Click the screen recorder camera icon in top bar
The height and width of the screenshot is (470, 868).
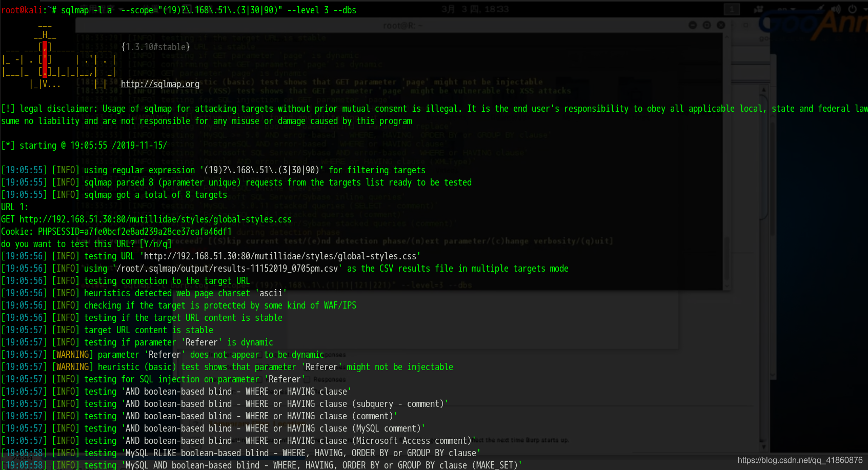[x=758, y=9]
